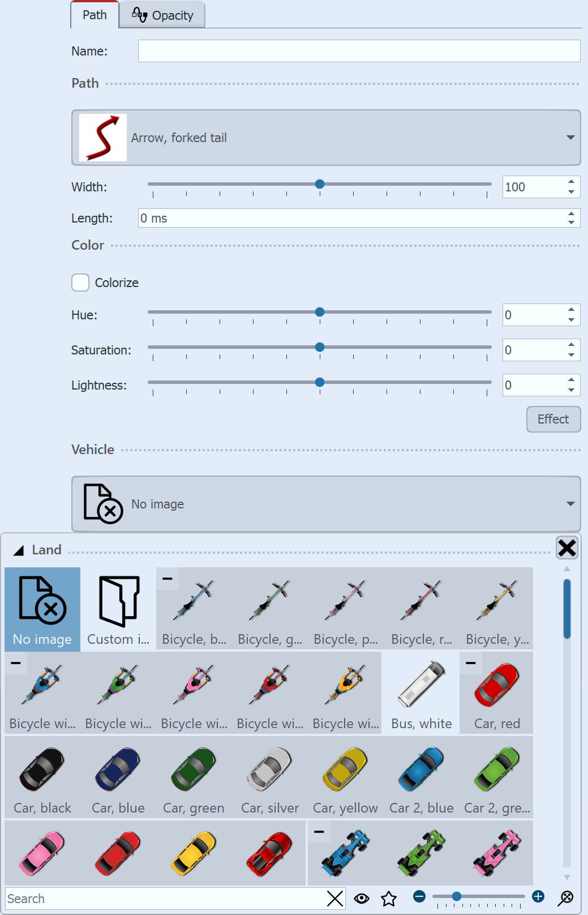Select the Car, red vehicle
The image size is (588, 915).
(497, 693)
